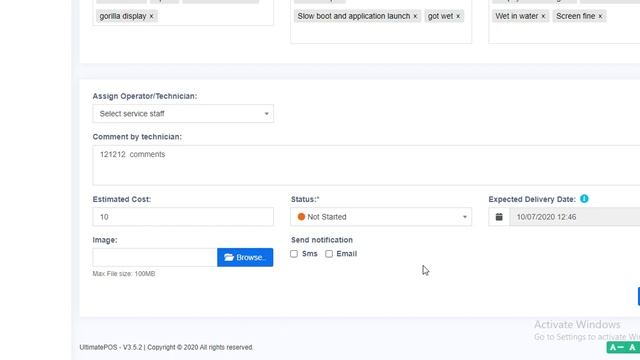Image resolution: width=640 pixels, height=360 pixels.
Task: Remove the 'got wet' tag
Action: (x=458, y=16)
